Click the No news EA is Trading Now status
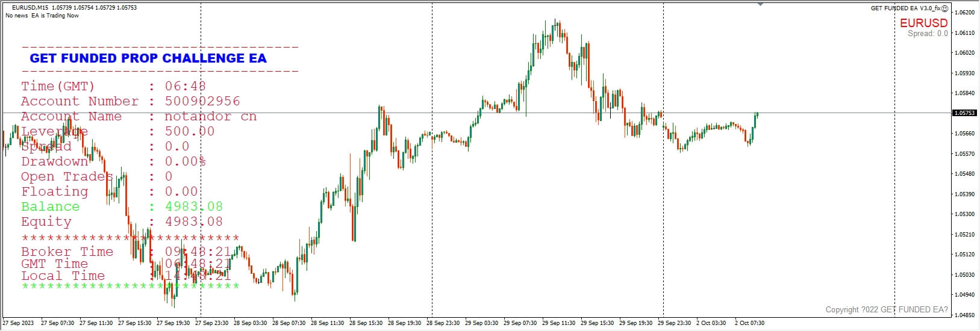 coord(42,16)
